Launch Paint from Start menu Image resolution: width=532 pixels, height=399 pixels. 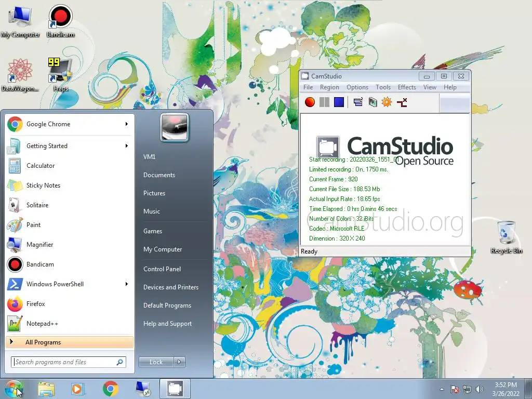70,224
